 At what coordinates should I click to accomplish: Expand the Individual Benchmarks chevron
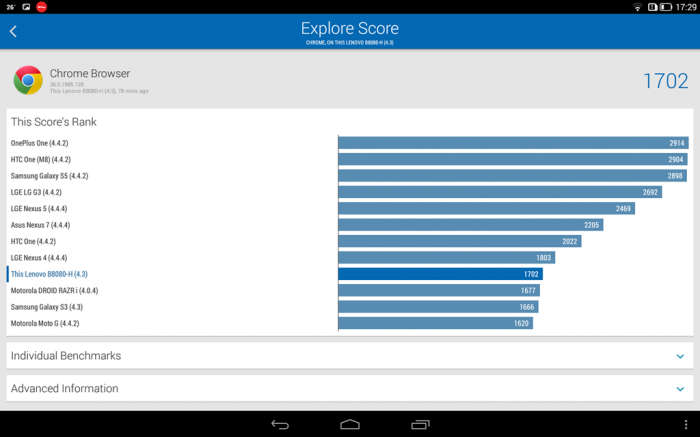click(680, 356)
